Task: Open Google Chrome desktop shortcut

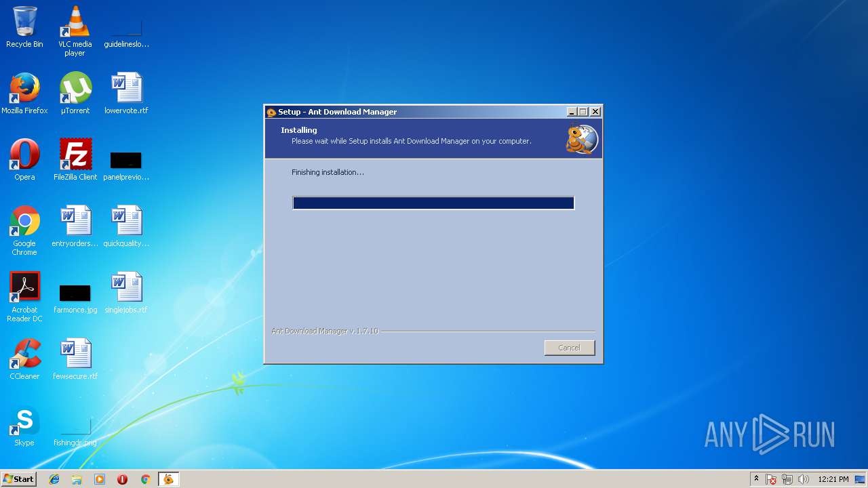Action: point(24,230)
